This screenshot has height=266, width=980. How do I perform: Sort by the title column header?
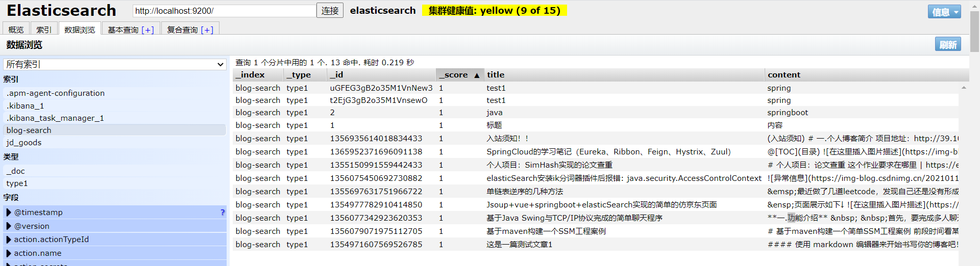624,74
